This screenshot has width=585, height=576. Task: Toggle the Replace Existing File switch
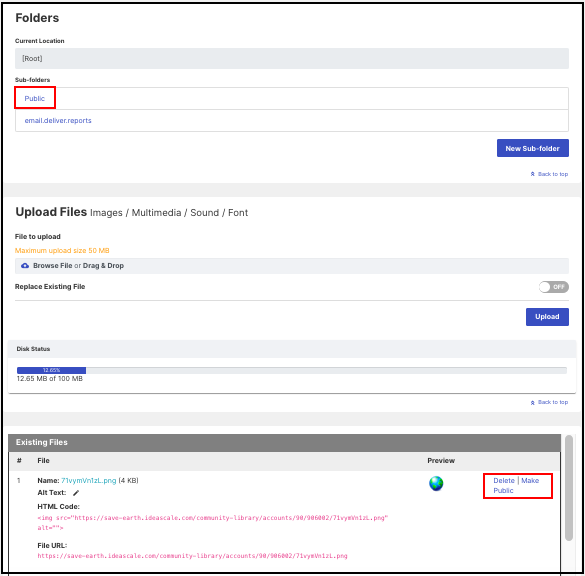553,287
